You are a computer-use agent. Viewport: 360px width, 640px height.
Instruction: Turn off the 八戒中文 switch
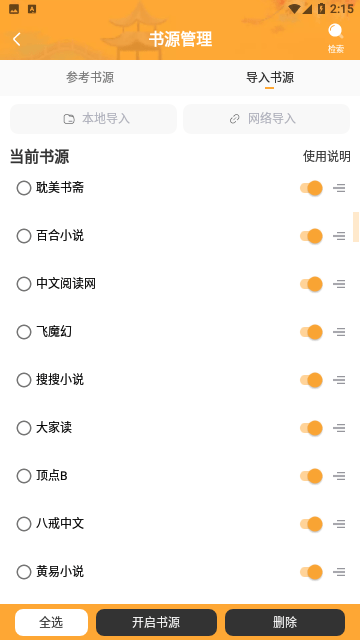[311, 524]
